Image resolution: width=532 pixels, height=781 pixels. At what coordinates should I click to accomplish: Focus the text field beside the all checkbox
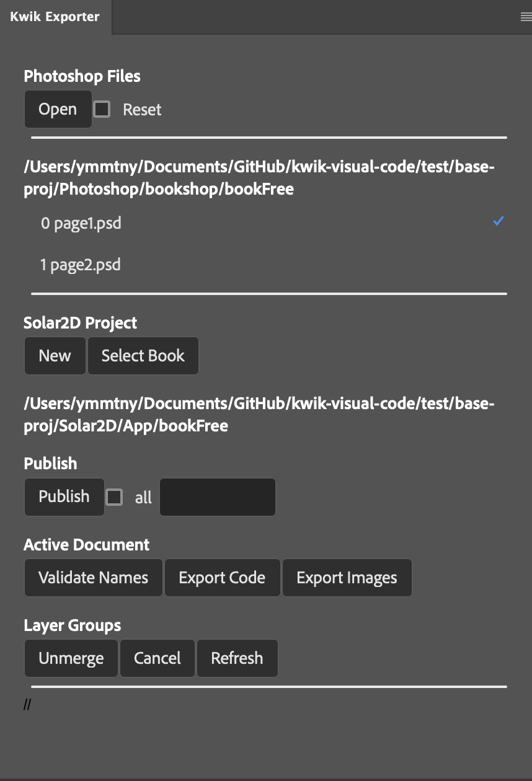coord(218,497)
